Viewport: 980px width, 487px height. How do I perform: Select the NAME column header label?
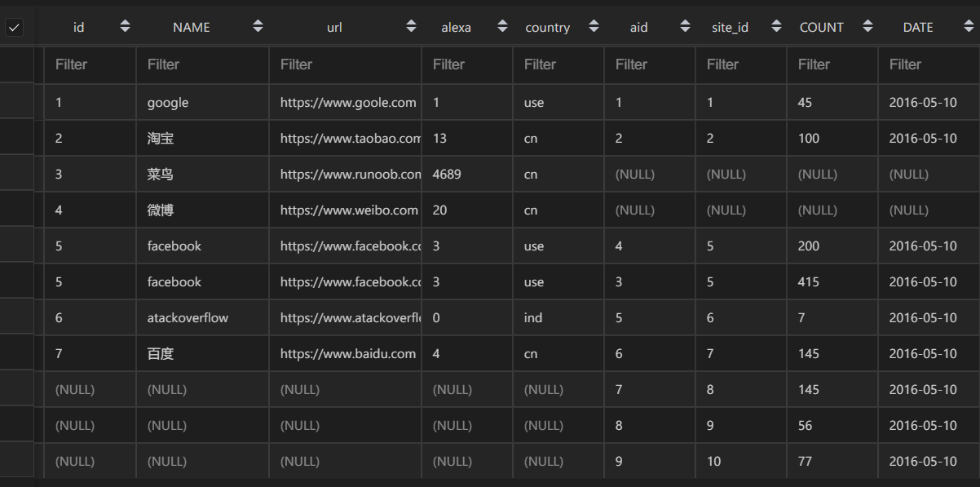click(192, 28)
